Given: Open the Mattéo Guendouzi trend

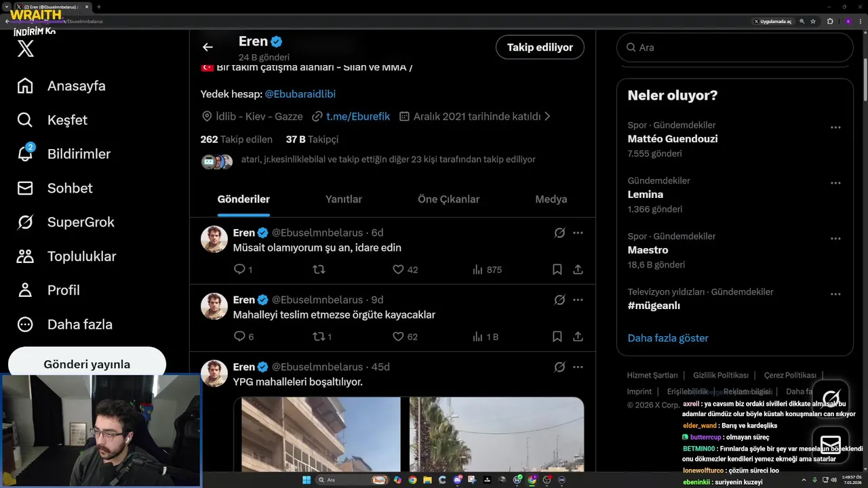Looking at the screenshot, I should pyautogui.click(x=673, y=139).
